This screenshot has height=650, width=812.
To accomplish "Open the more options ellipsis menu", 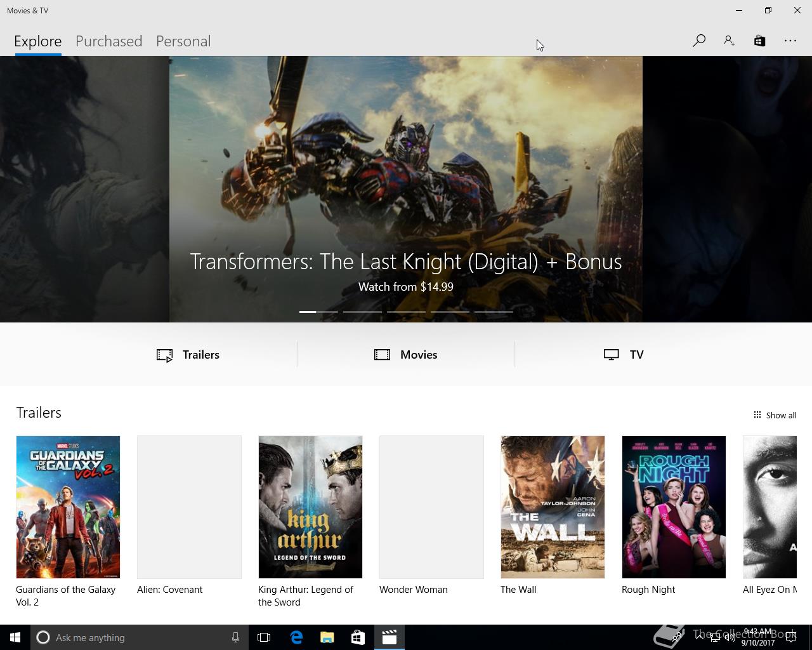I will tap(790, 41).
